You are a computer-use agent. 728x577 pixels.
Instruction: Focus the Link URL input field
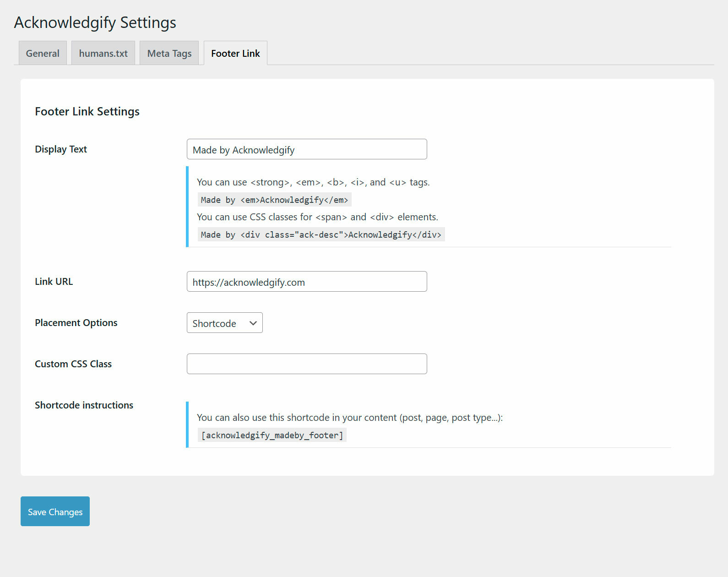[x=307, y=282]
